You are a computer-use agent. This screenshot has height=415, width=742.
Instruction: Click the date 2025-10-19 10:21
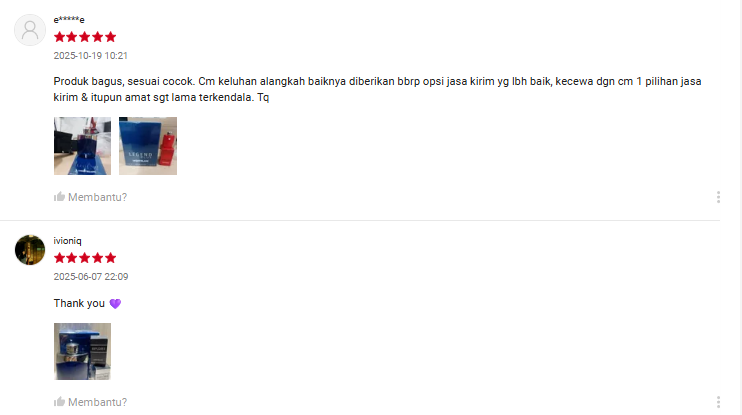[91, 55]
